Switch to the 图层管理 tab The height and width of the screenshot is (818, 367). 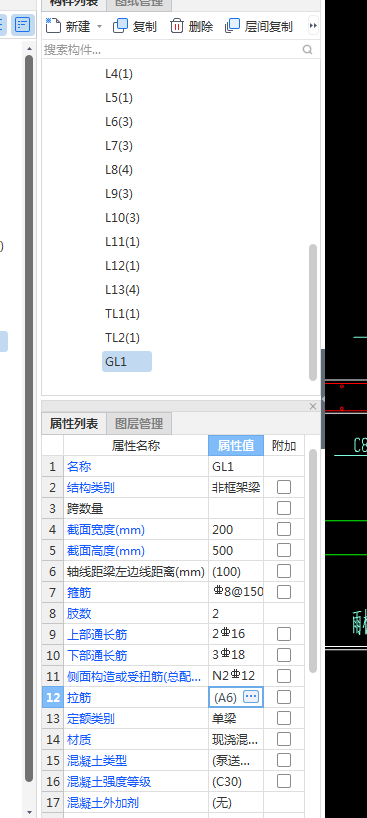[139, 423]
